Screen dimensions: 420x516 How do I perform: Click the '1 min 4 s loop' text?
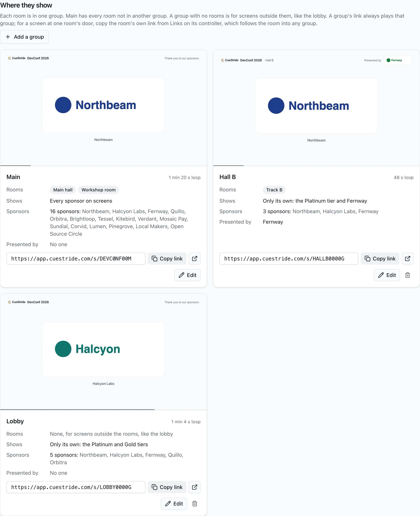(186, 422)
